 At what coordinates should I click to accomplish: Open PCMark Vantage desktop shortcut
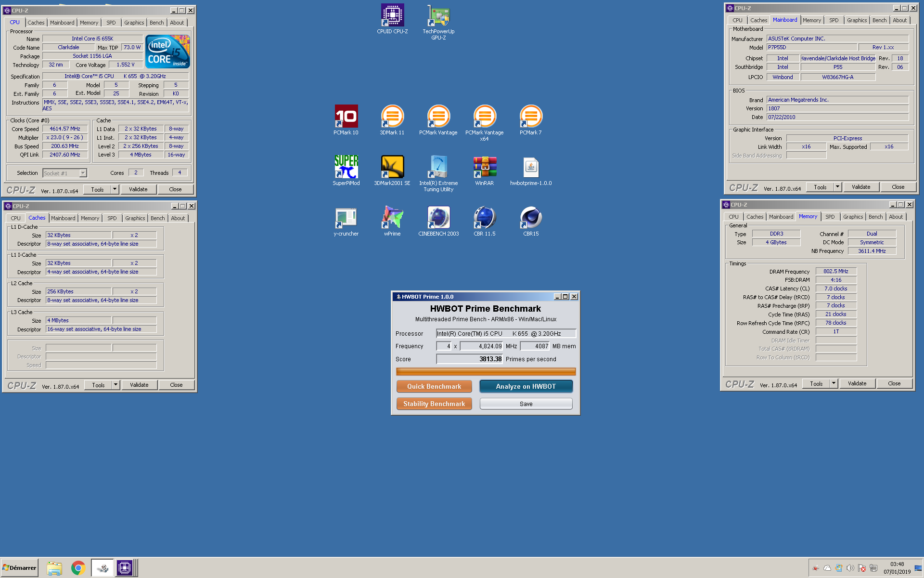coord(438,120)
